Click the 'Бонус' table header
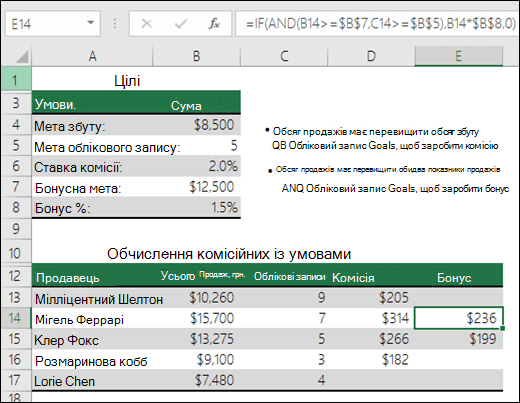 pyautogui.click(x=459, y=276)
